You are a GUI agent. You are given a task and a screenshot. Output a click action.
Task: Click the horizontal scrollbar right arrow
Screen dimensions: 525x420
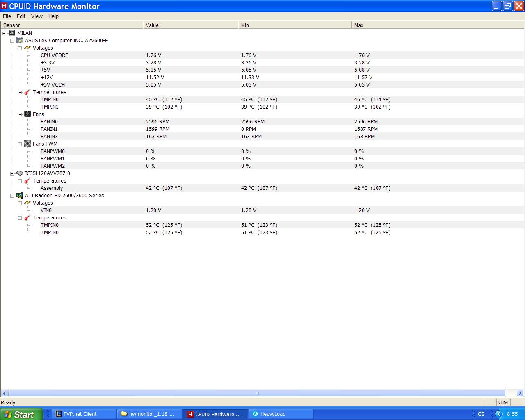pos(520,393)
